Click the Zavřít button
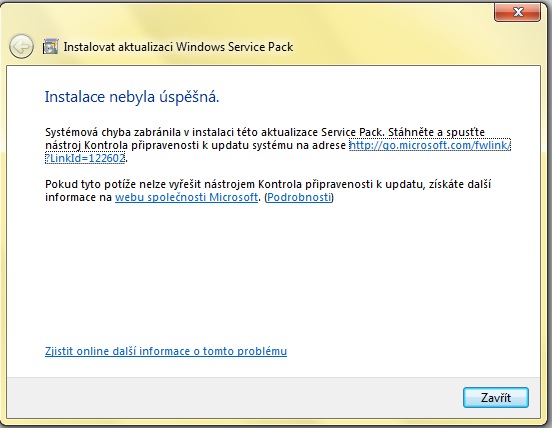This screenshot has height=430, width=552. click(x=496, y=398)
